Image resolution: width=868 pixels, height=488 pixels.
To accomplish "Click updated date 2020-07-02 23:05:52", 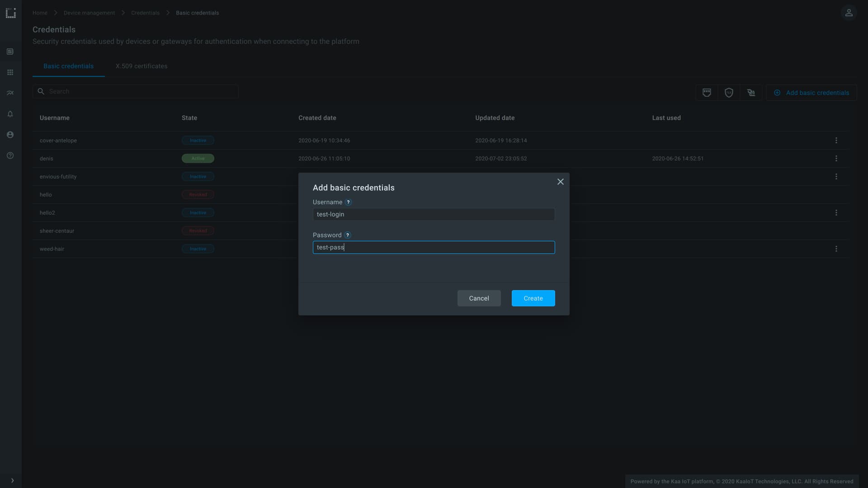I will tap(501, 159).
